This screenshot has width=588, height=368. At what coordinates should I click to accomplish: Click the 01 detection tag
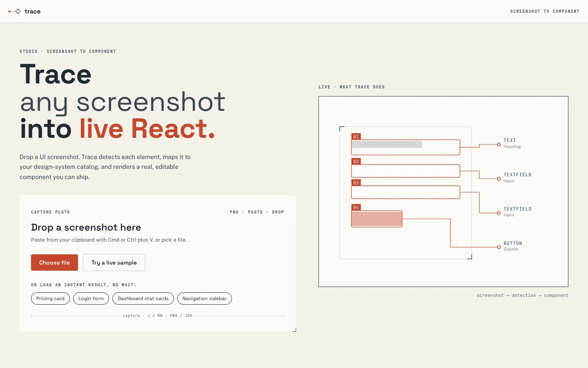point(356,137)
